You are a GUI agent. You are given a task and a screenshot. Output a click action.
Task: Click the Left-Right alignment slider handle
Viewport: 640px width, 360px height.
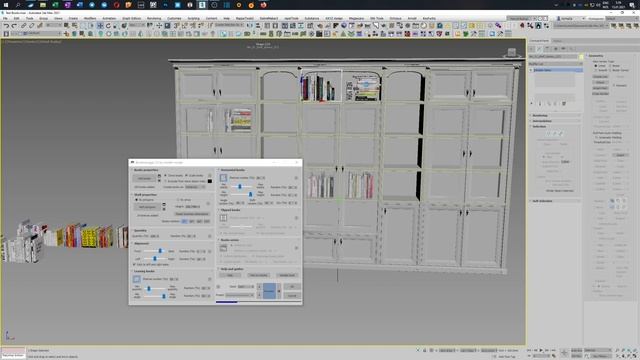(x=155, y=258)
